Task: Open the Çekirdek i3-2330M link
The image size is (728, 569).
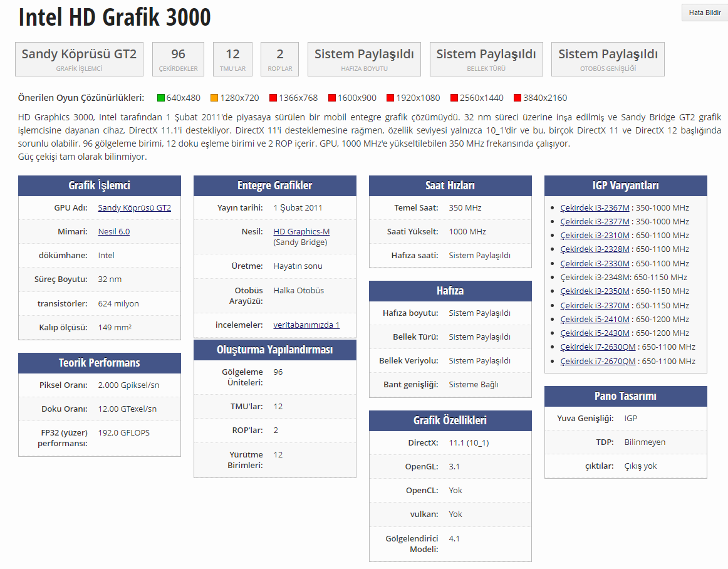Action: coord(595,263)
